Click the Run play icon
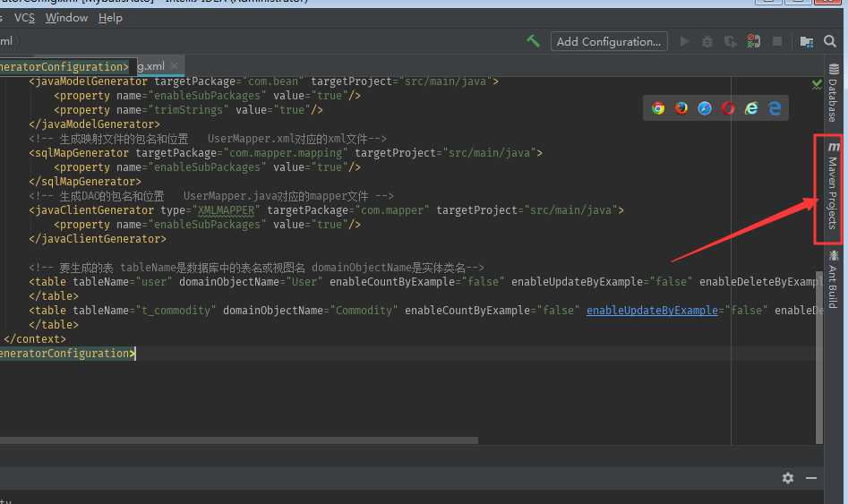The height and width of the screenshot is (504, 848). (x=684, y=41)
